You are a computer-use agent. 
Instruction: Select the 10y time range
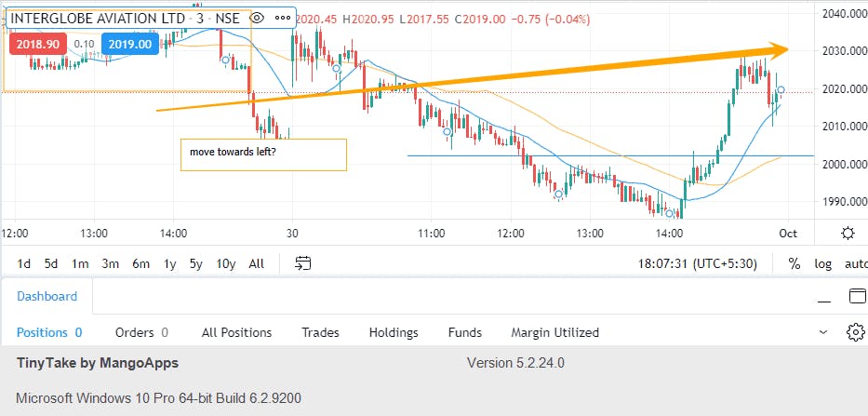click(x=226, y=263)
